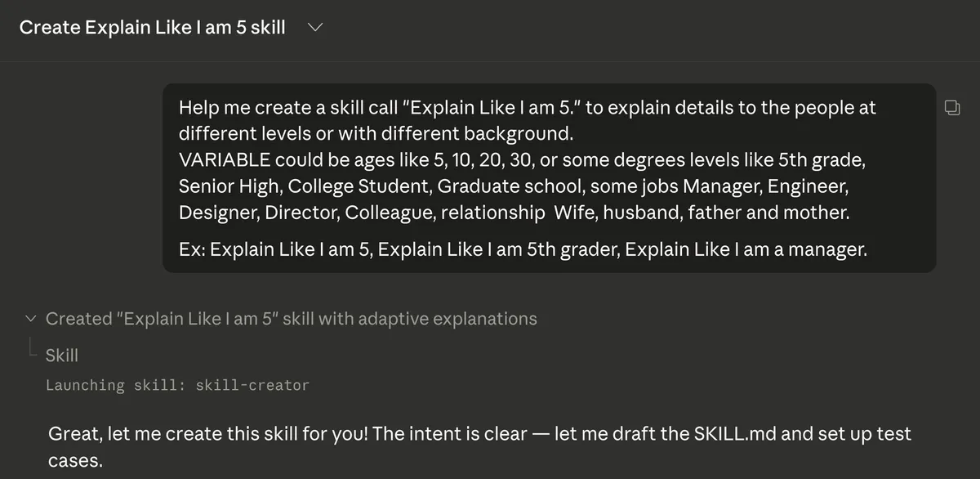980x479 pixels.
Task: Click the user message bubble's first line
Action: 527,108
